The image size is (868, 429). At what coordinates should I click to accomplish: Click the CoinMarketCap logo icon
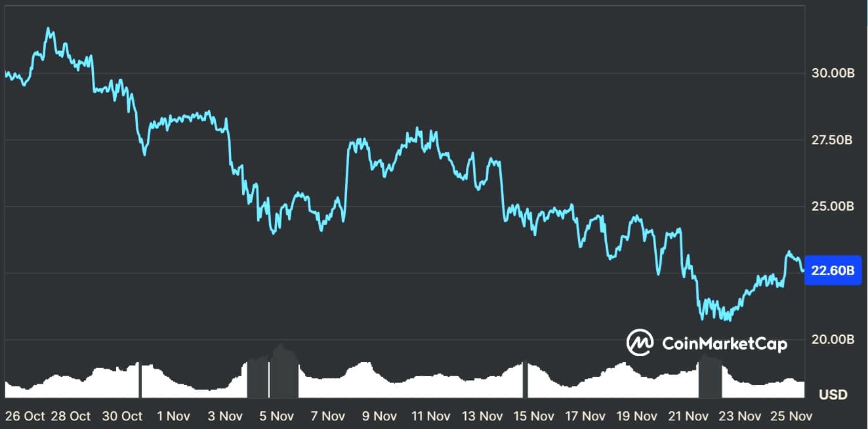point(640,342)
